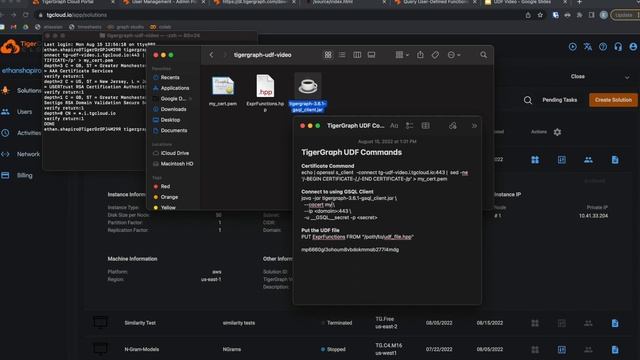Viewport: 640px width, 360px height.
Task: Click the Create Solution button
Action: [x=613, y=100]
